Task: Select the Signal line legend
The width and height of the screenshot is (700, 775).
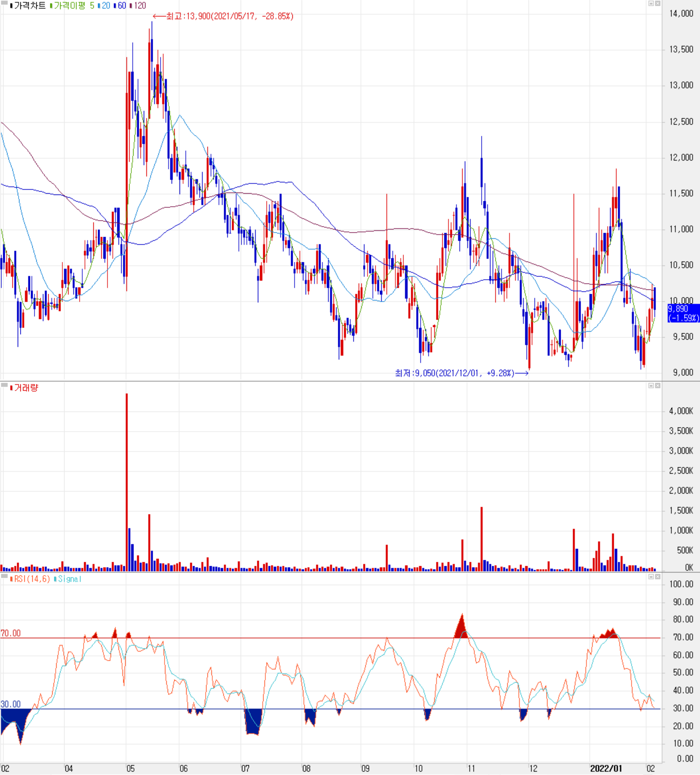Action: coord(68,579)
